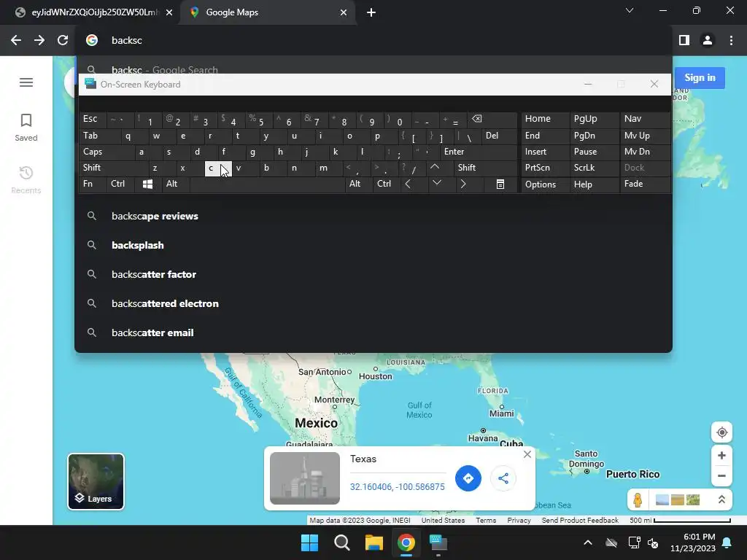Open Chrome three-dot menu

pyautogui.click(x=731, y=40)
